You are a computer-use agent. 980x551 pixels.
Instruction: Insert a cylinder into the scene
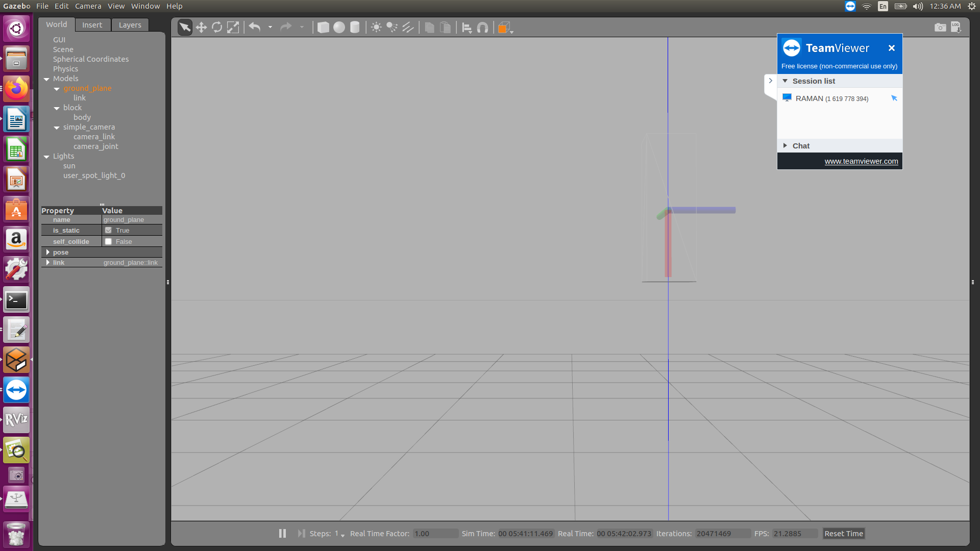[355, 27]
